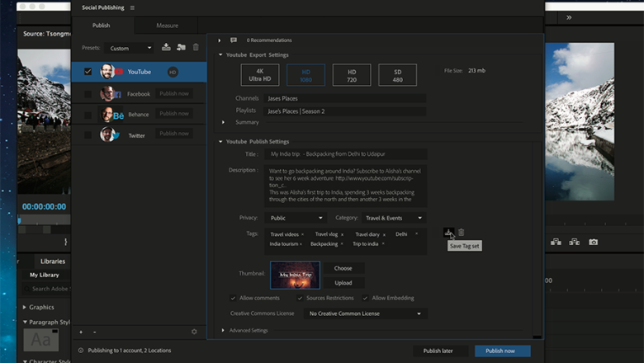Click the Title input field
This screenshot has height=363, width=644.
[x=346, y=154]
